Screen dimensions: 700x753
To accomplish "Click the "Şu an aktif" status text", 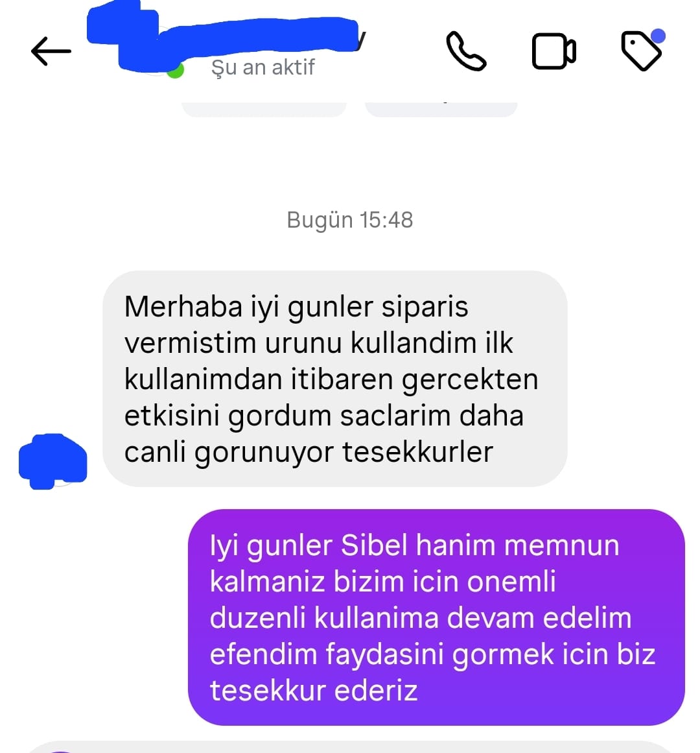I will (263, 67).
